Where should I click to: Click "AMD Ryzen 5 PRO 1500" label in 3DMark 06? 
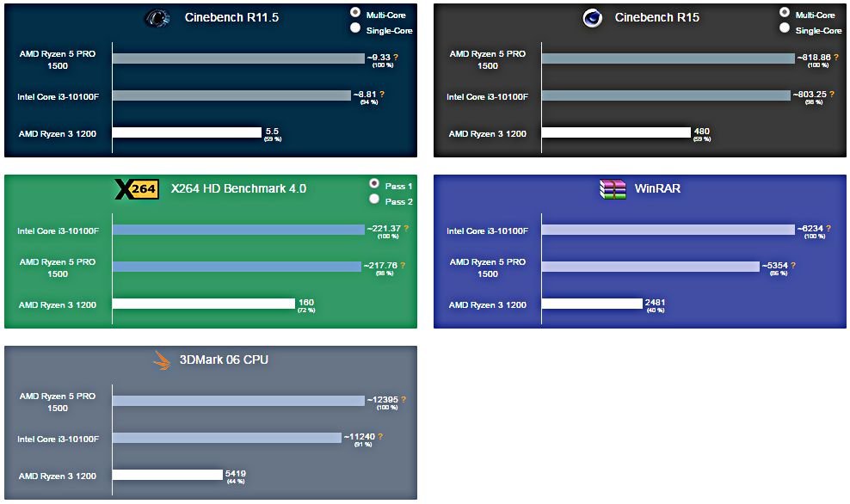(58, 403)
